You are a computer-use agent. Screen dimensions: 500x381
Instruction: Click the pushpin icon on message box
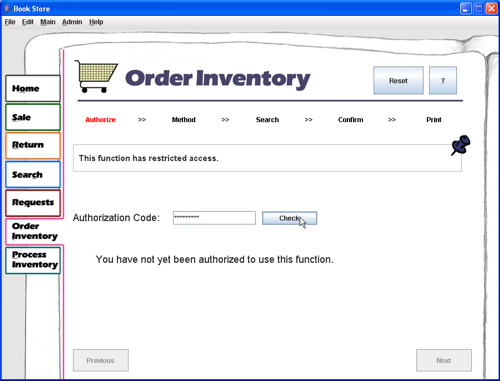point(461,145)
